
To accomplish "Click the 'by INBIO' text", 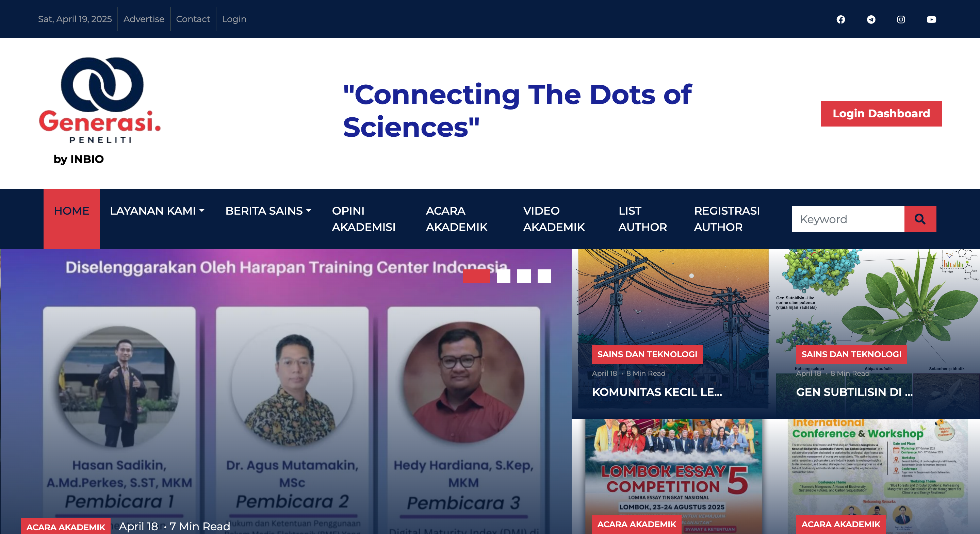I will click(x=78, y=159).
